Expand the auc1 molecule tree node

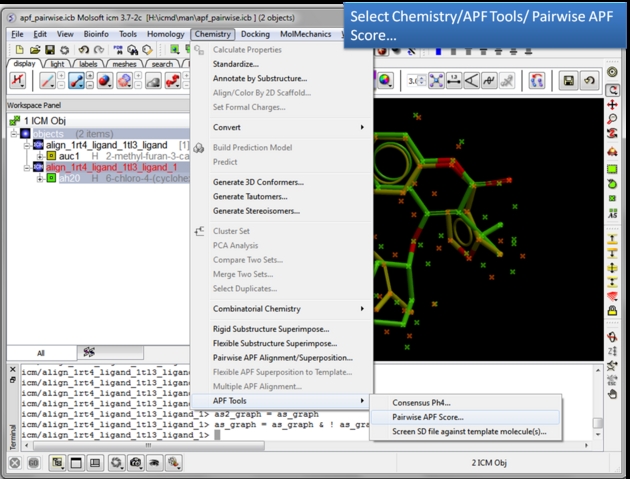(x=39, y=156)
